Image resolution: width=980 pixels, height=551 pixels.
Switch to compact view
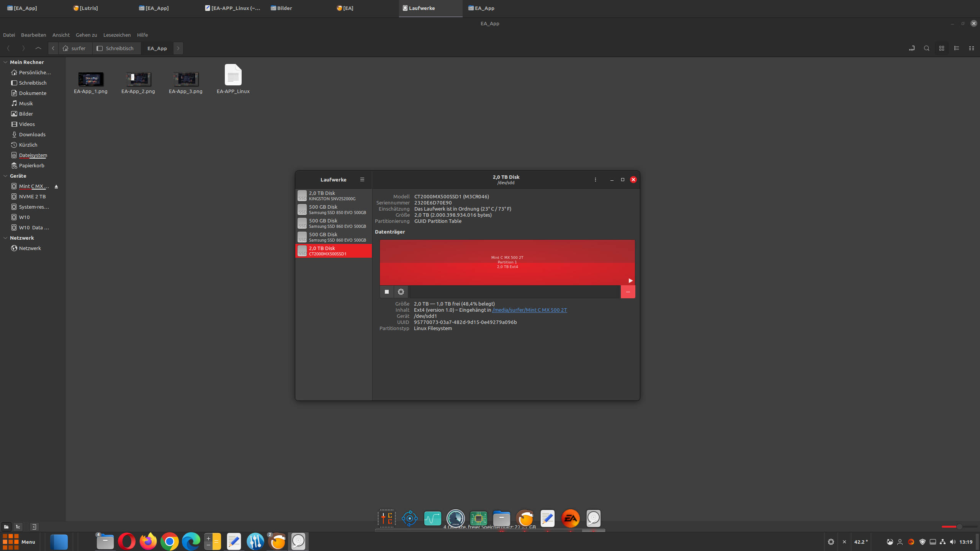point(971,48)
